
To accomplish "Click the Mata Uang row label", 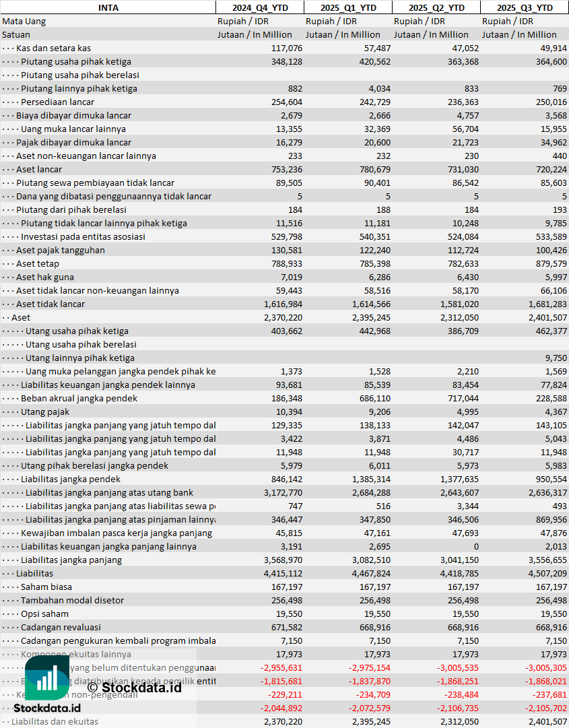I will pyautogui.click(x=24, y=22).
